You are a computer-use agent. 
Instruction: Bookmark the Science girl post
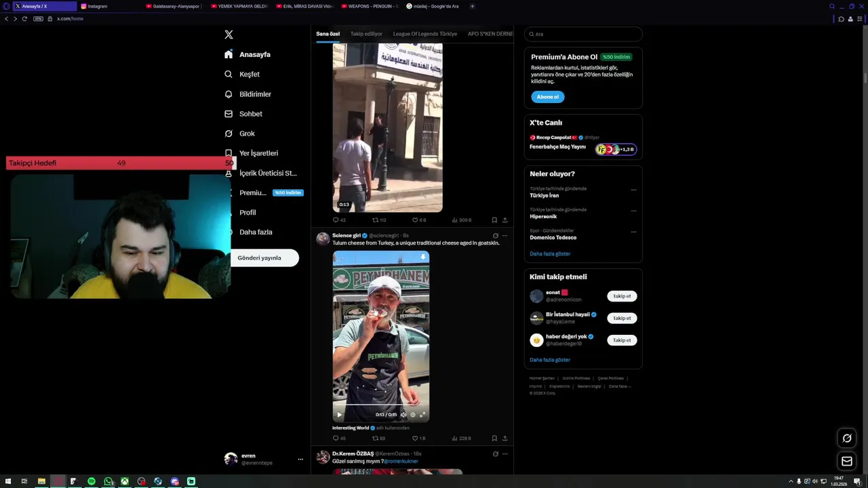(x=494, y=439)
